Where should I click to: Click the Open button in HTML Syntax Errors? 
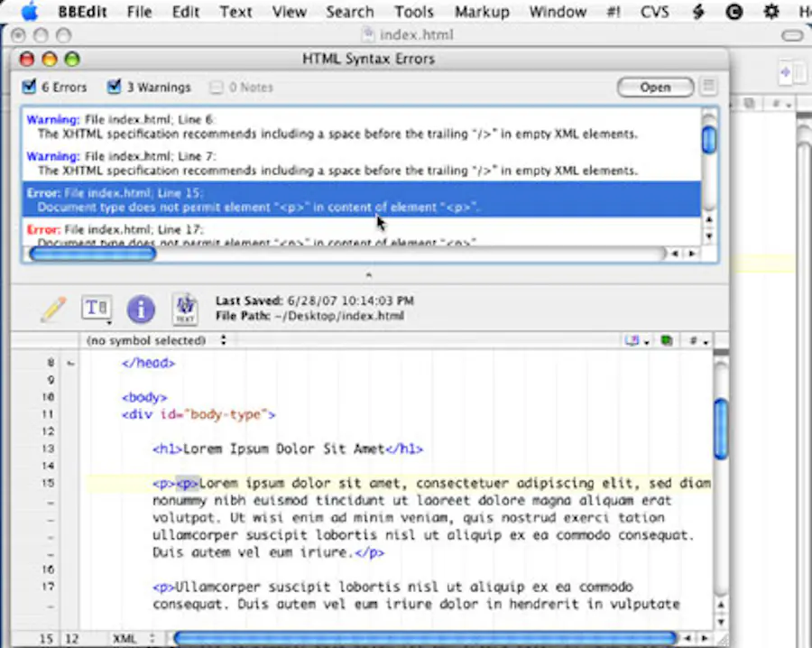[655, 87]
